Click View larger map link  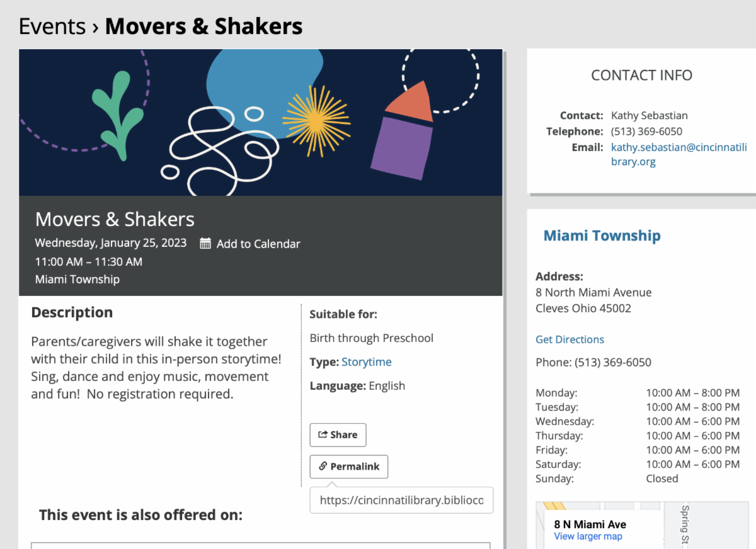(x=588, y=536)
